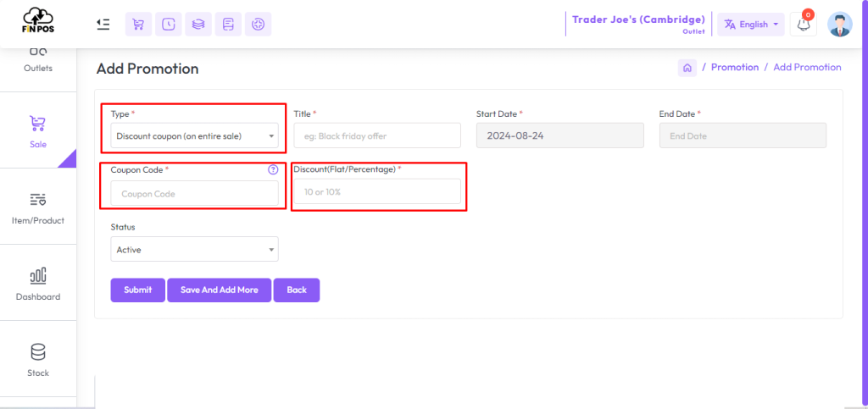The image size is (868, 409).
Task: Open the stacked layers shortcut icon
Action: coord(198,25)
